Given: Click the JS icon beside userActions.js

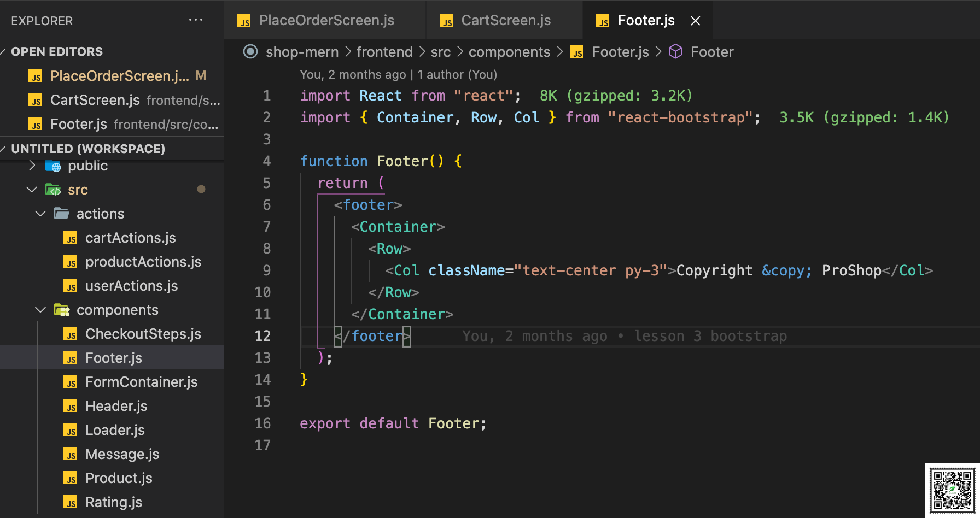Looking at the screenshot, I should click(x=70, y=286).
